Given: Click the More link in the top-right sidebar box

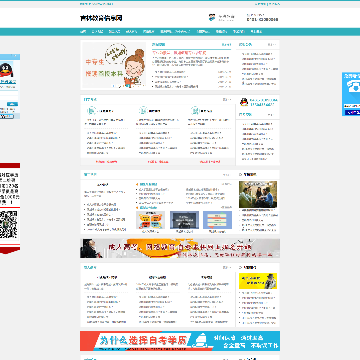Looking at the screenshot, I should point(272,44).
